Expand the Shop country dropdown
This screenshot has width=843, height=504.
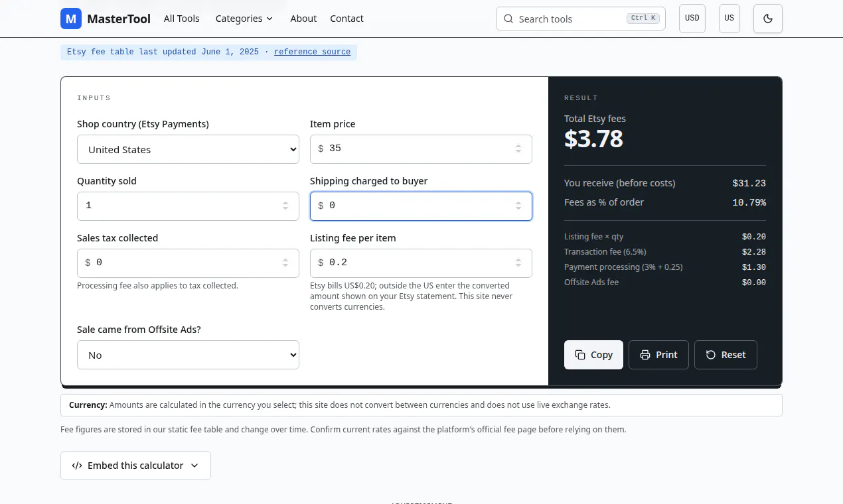pos(188,149)
